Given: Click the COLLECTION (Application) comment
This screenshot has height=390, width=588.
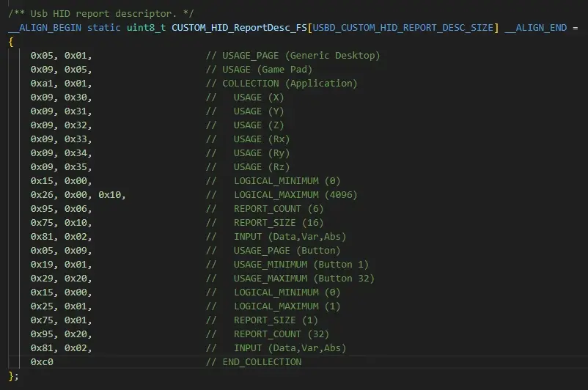Looking at the screenshot, I should pos(282,84).
